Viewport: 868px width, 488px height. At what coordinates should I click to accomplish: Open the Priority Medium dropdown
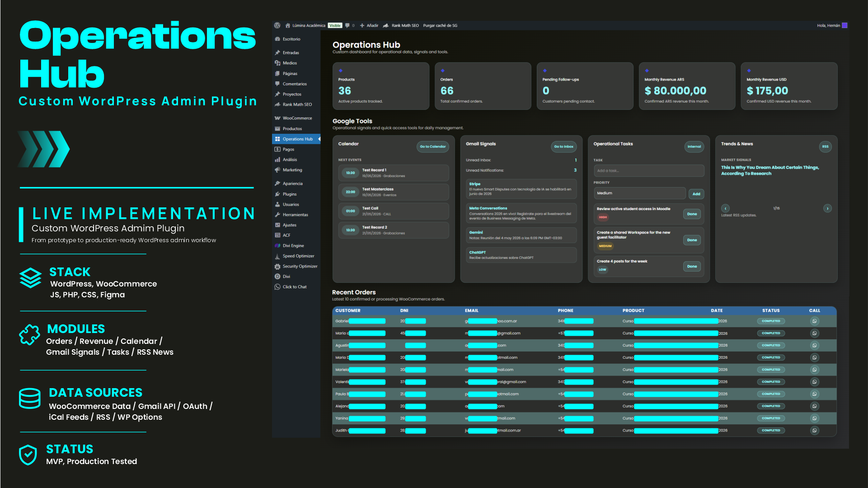tap(639, 193)
